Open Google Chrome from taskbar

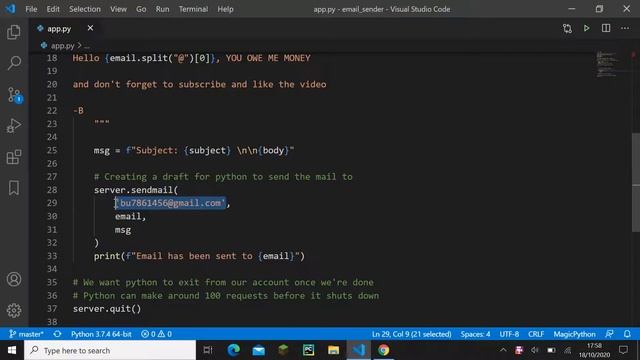pos(383,350)
